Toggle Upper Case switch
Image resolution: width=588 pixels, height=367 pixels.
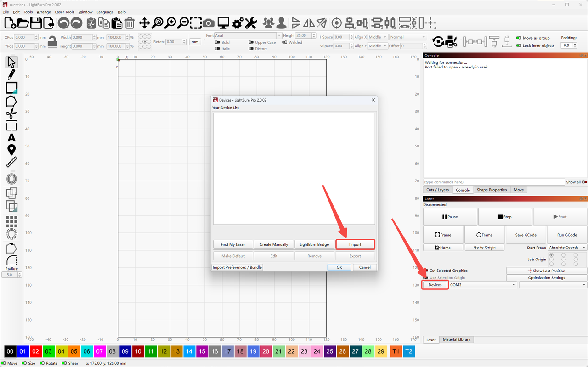pyautogui.click(x=251, y=42)
